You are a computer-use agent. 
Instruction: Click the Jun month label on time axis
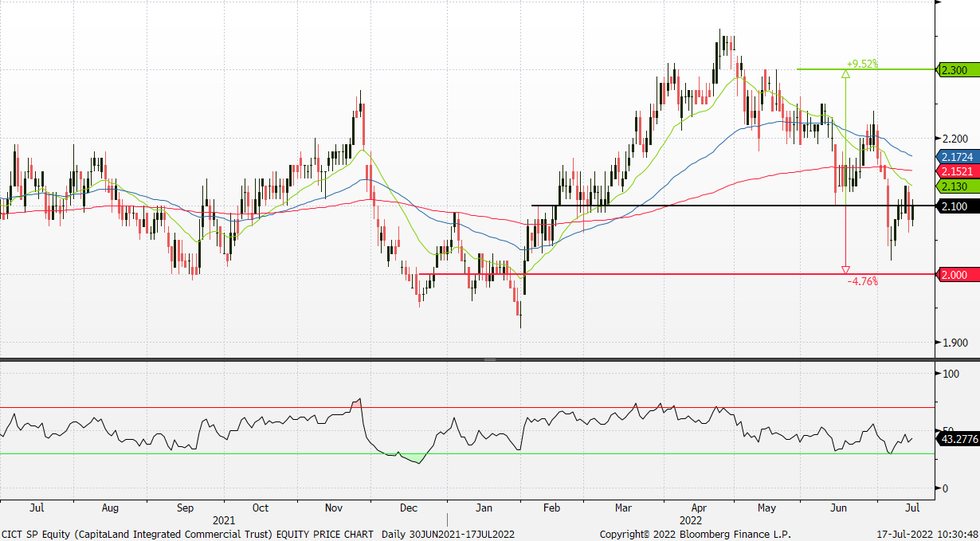(838, 507)
